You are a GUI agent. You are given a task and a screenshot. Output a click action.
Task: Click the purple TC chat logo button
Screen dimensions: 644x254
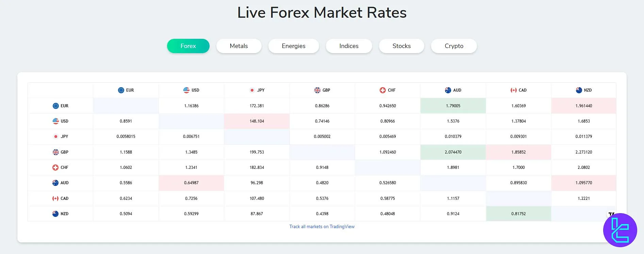[620, 230]
